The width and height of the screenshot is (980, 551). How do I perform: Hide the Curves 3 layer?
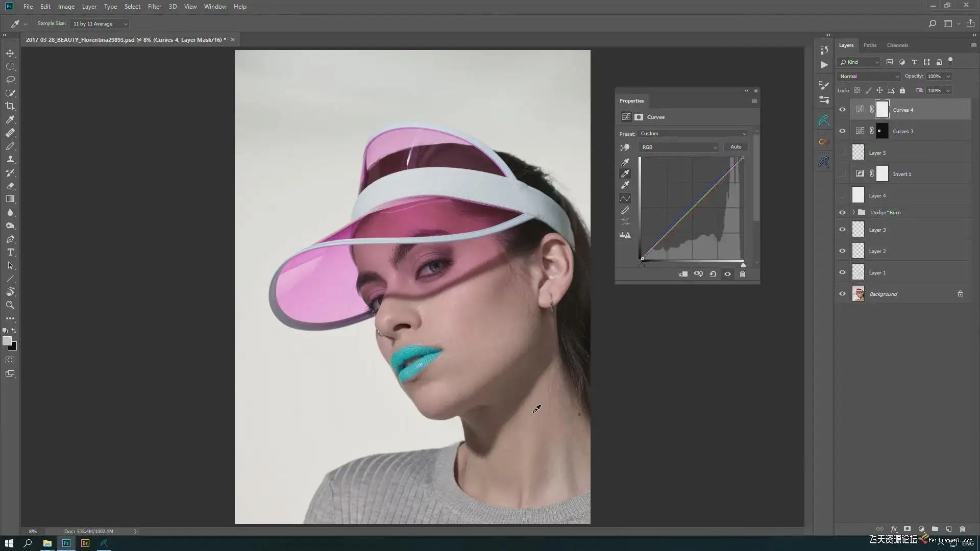click(842, 131)
